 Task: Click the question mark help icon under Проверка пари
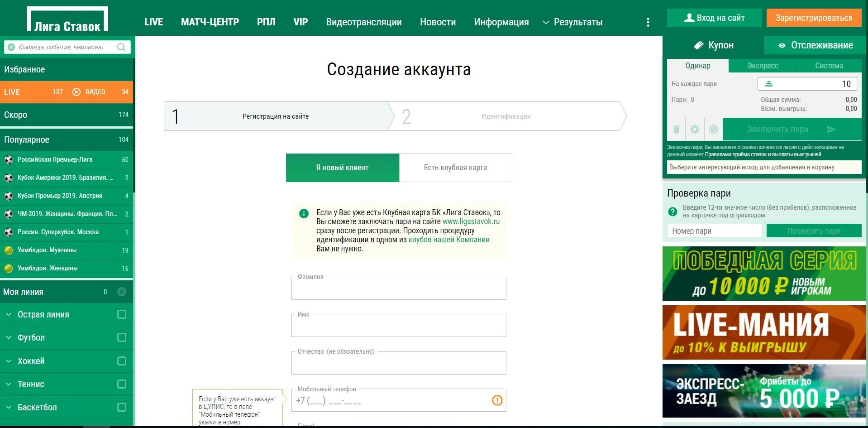[673, 212]
